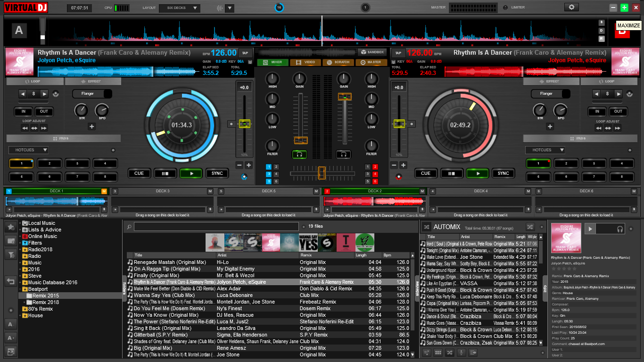The image size is (644, 362).
Task: Toggle the SANDBOX mode button
Action: click(x=372, y=52)
